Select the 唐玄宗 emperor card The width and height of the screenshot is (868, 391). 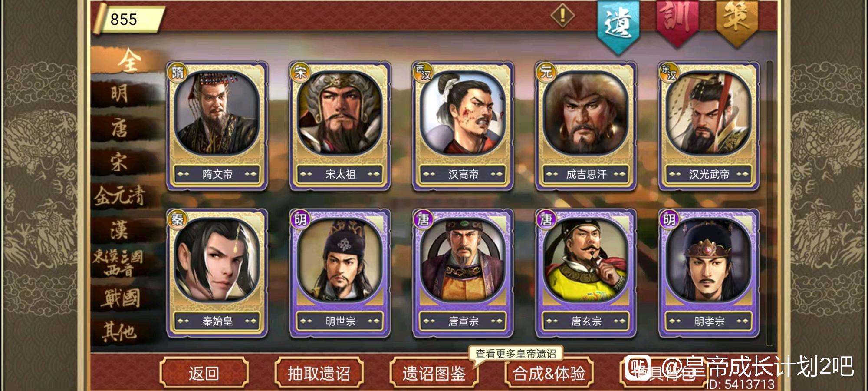point(586,273)
